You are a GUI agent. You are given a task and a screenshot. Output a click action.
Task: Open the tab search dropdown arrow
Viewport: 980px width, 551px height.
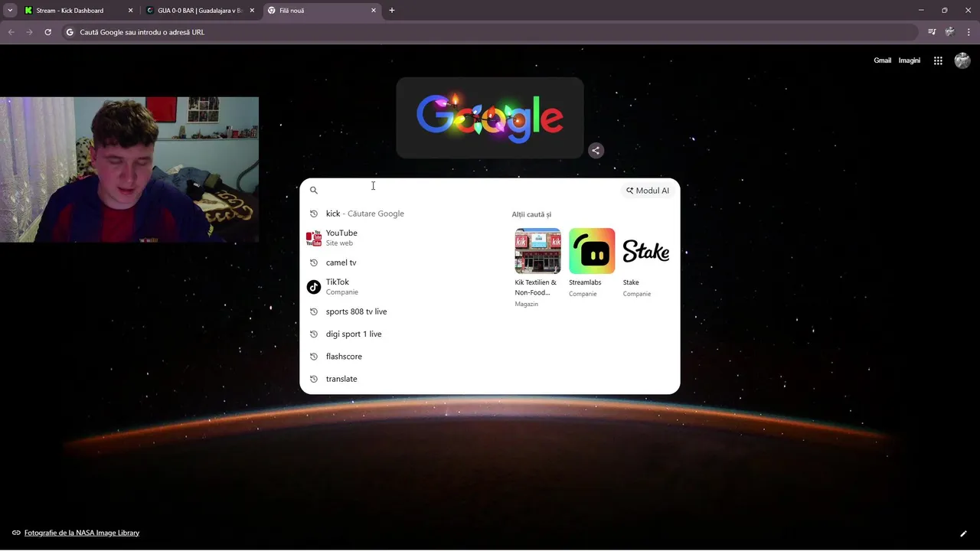pos(10,11)
